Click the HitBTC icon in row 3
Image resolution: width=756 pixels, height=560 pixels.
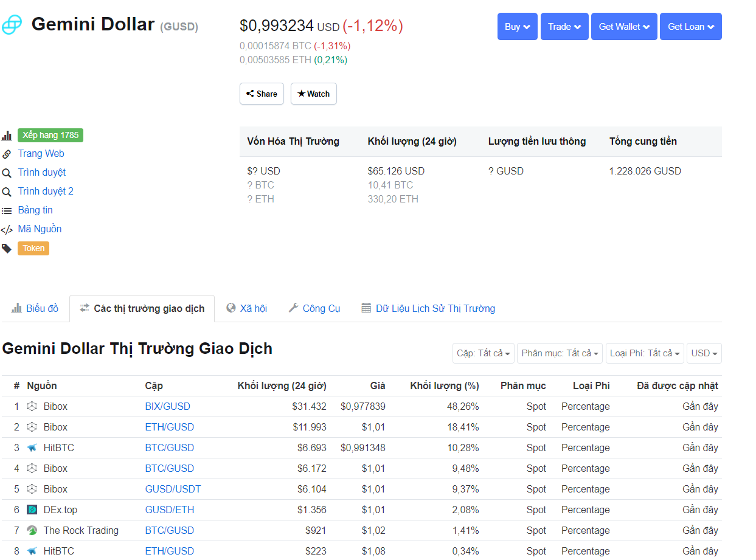click(32, 448)
